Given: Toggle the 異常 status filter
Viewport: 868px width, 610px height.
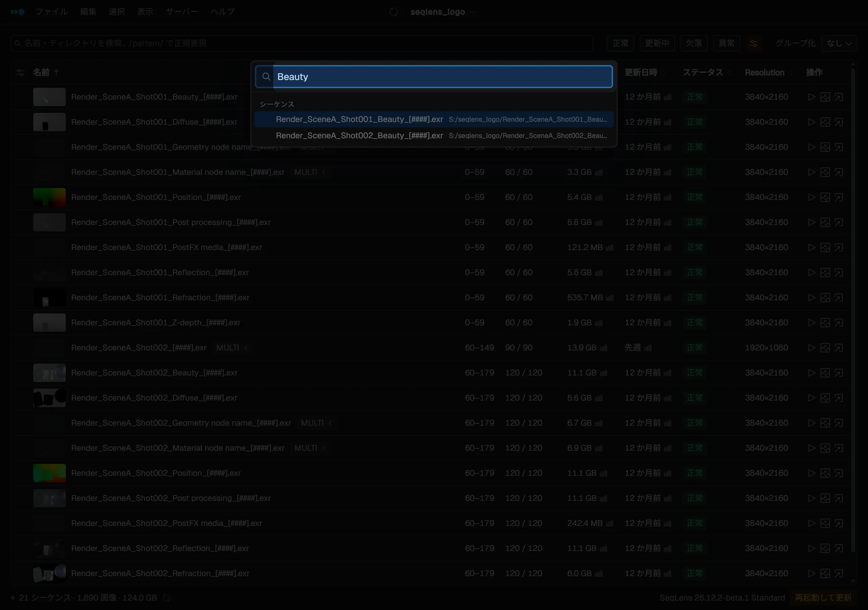Looking at the screenshot, I should 726,43.
